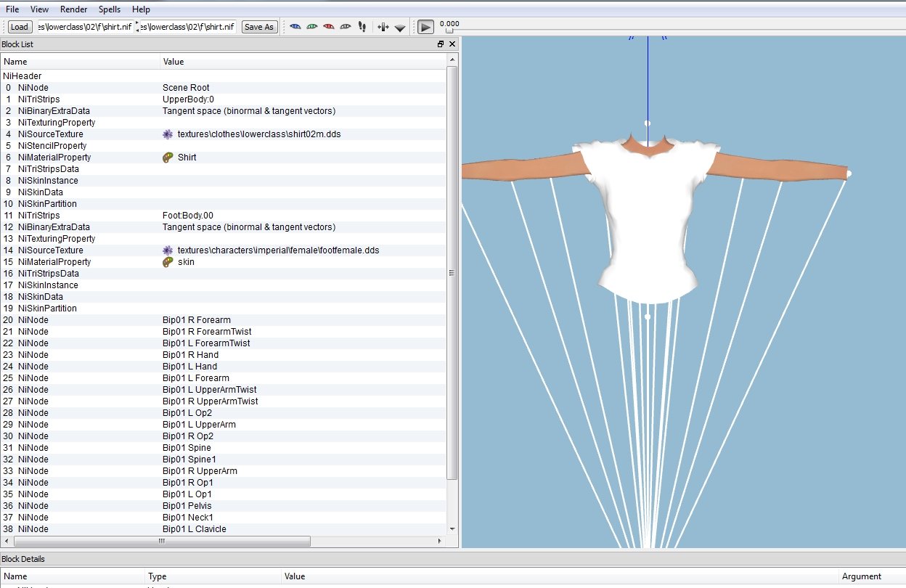Click the animation time slider handle
This screenshot has width=906, height=588.
pyautogui.click(x=449, y=30)
